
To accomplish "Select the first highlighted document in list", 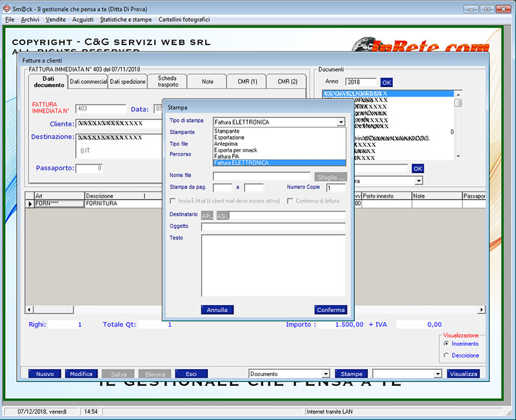I will pyautogui.click(x=388, y=94).
